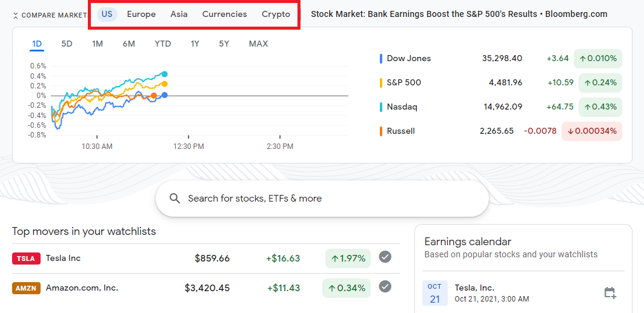Screen dimensions: 644x313
Task: Open the Russell index row
Action: click(500, 131)
